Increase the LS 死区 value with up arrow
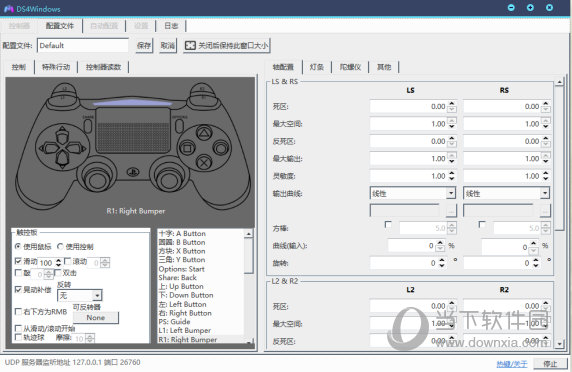This screenshot has height=372, width=572. click(x=452, y=104)
